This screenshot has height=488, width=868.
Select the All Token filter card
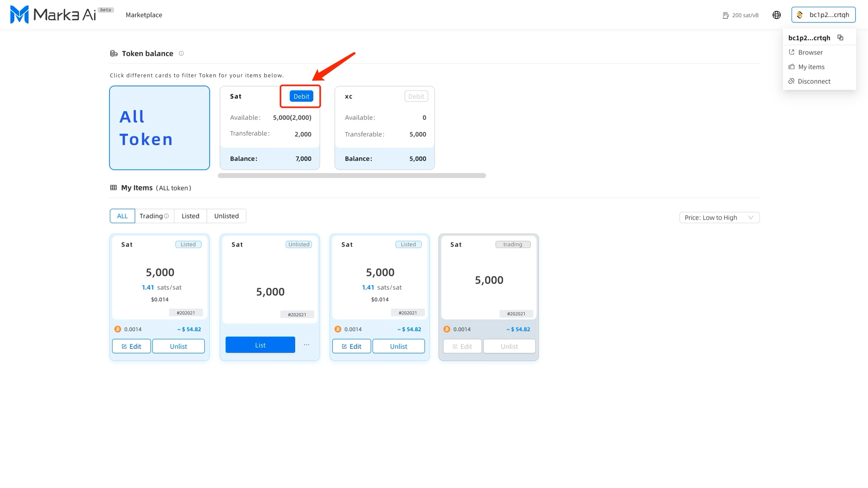click(x=159, y=128)
